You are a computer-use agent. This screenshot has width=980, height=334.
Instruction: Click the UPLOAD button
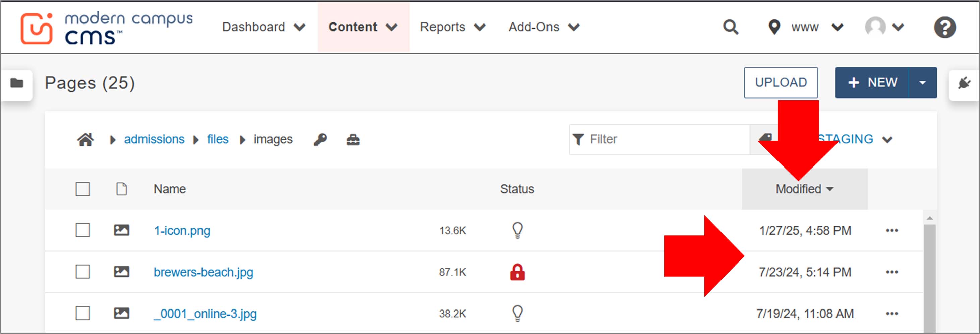[x=781, y=83]
